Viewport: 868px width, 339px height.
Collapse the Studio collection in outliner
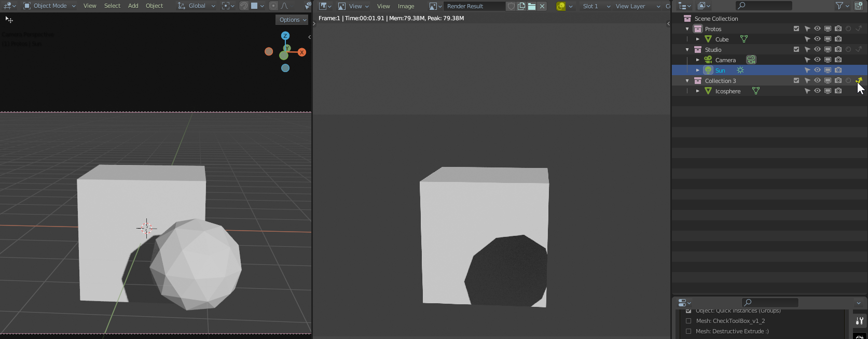(x=687, y=50)
